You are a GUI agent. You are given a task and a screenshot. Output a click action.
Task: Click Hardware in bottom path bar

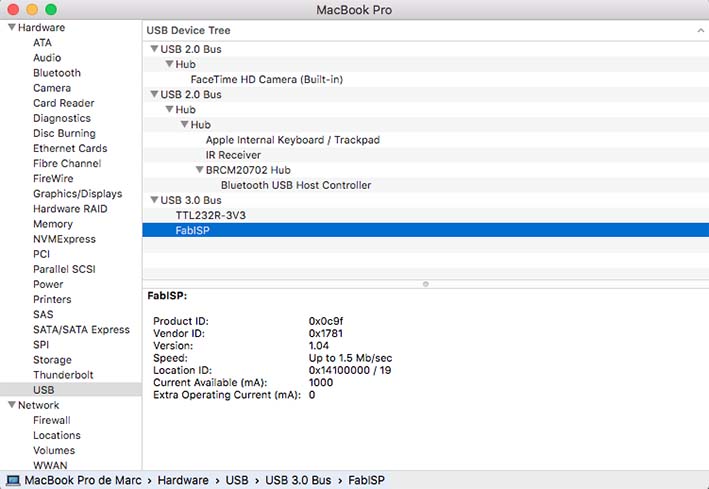click(183, 480)
